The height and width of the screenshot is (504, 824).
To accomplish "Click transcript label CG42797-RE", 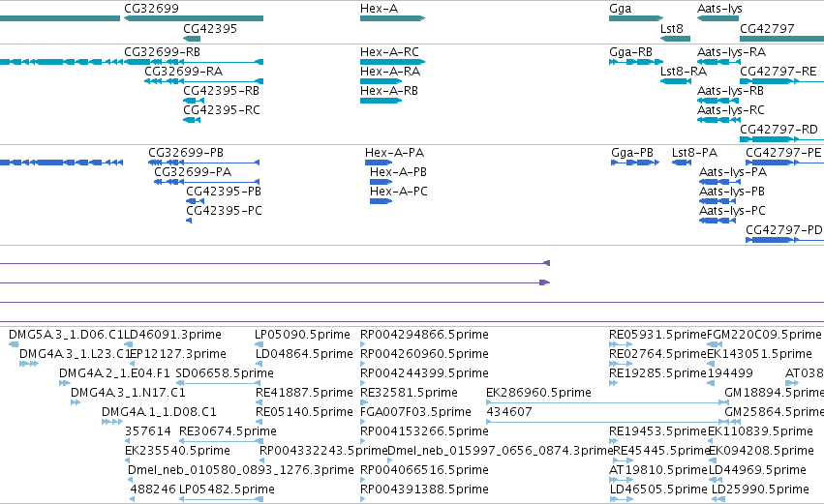I will (x=778, y=72).
